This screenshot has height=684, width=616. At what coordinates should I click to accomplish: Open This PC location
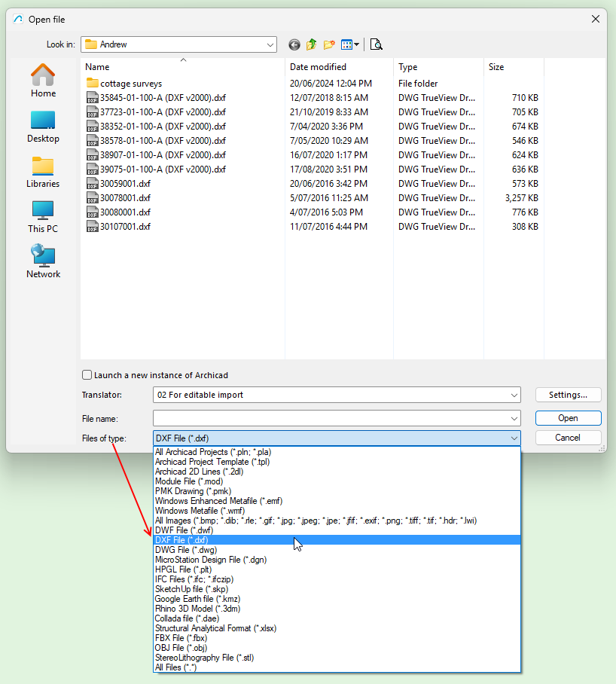point(43,217)
